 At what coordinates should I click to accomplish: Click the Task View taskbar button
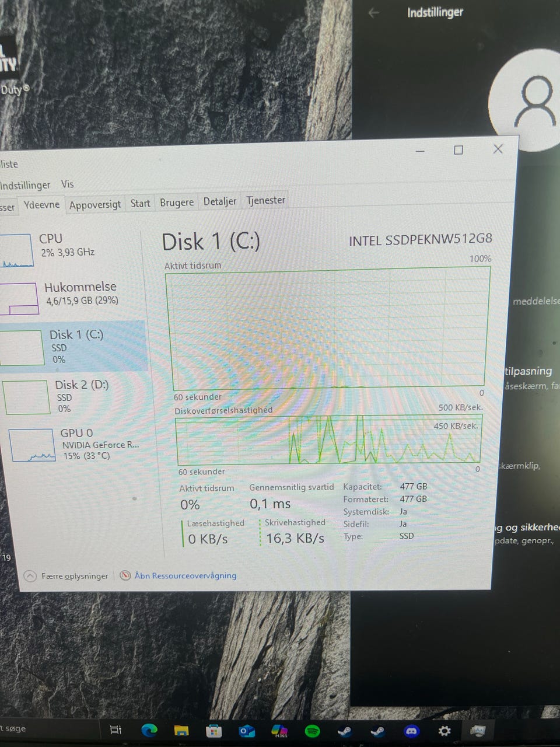tap(116, 729)
